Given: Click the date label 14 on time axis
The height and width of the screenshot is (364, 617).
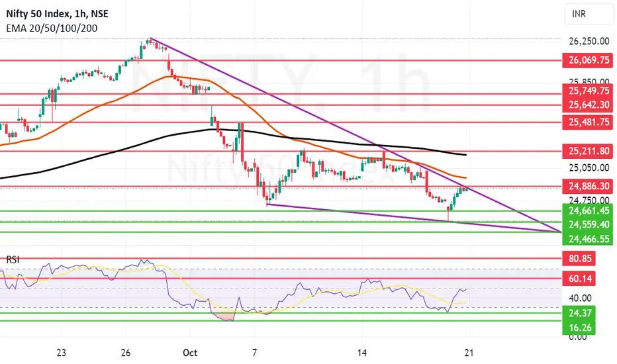Looking at the screenshot, I should pos(362,353).
